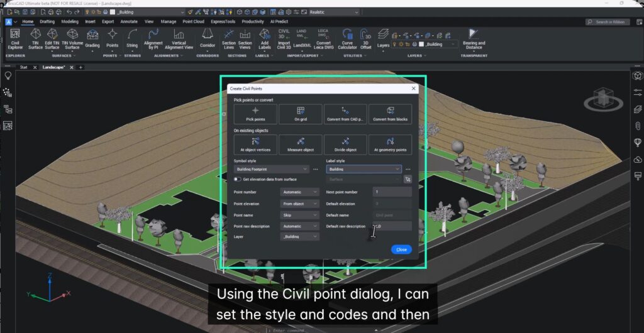This screenshot has width=644, height=333.
Task: Open the Modeling ribbon tab
Action: (70, 21)
